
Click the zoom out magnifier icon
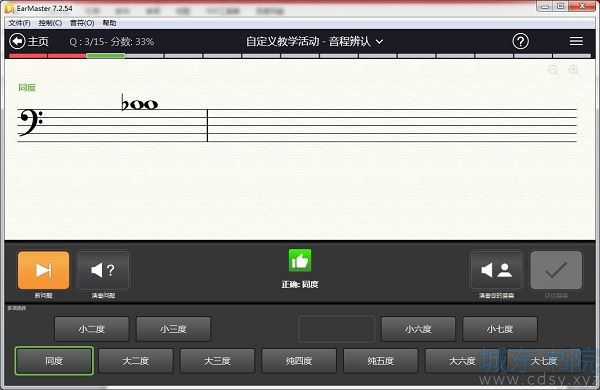click(x=553, y=70)
